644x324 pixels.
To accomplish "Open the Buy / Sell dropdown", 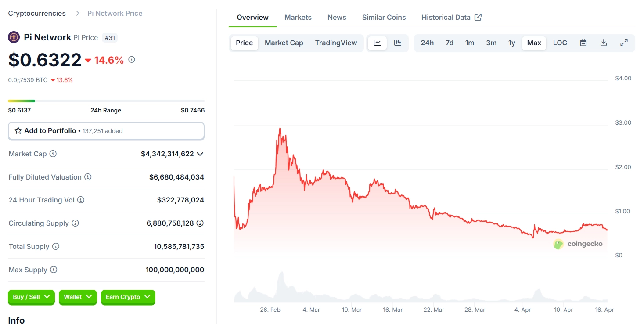I will (x=32, y=297).
